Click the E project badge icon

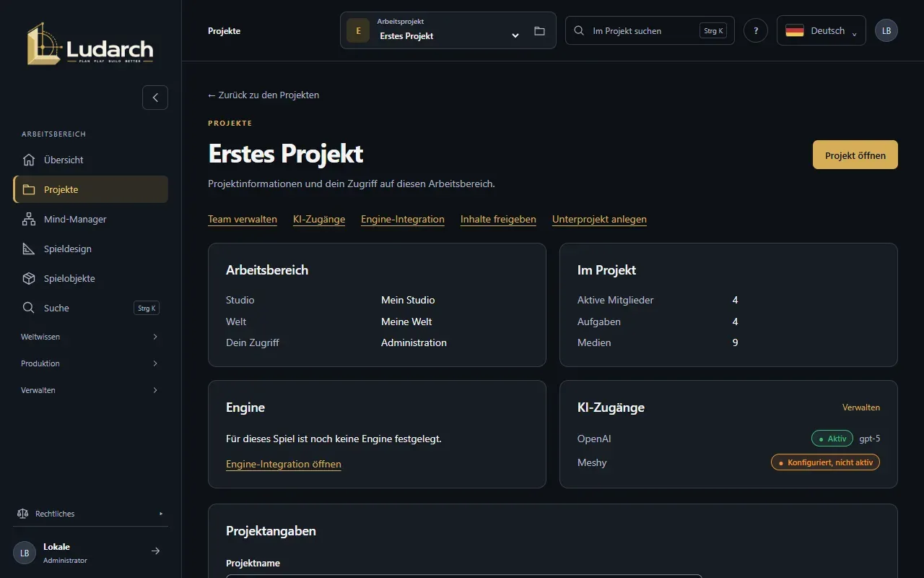click(358, 30)
